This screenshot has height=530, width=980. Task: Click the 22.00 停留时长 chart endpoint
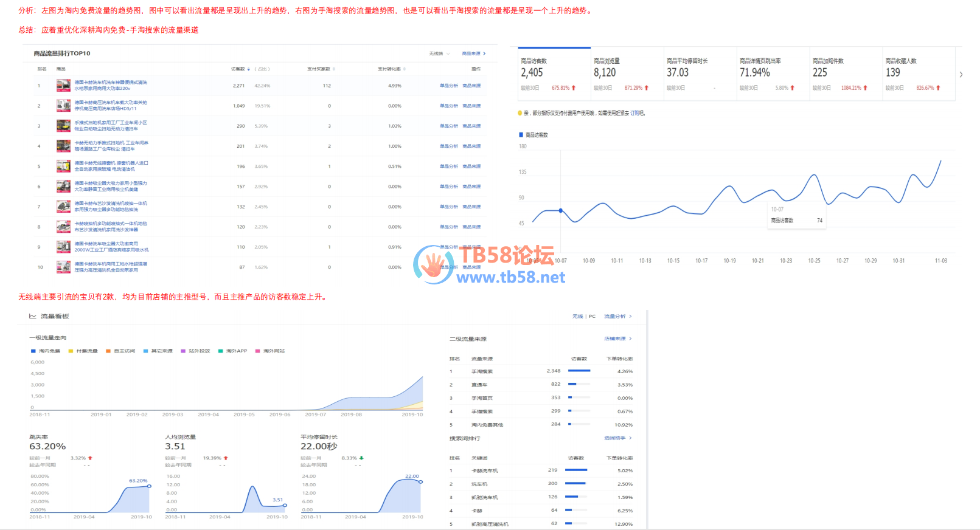[420, 481]
